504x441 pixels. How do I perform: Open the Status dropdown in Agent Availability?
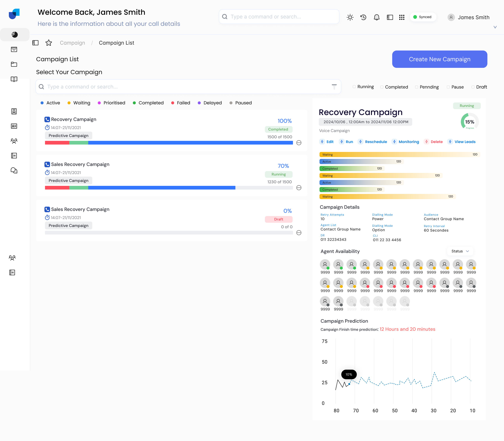click(460, 251)
